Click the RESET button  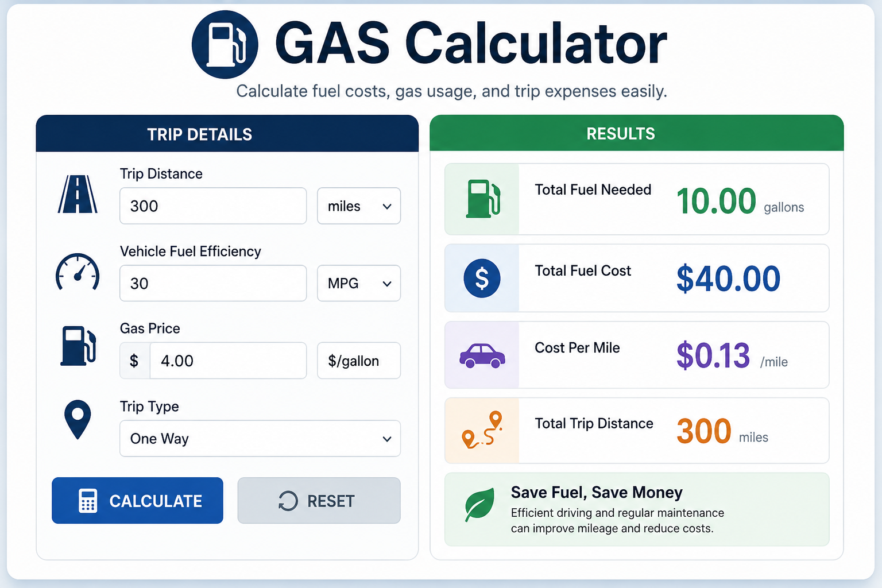[319, 501]
